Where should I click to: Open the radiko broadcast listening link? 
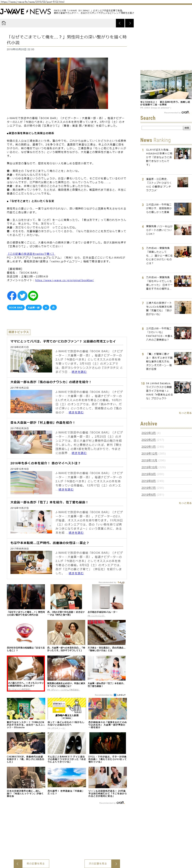[x=31, y=253]
